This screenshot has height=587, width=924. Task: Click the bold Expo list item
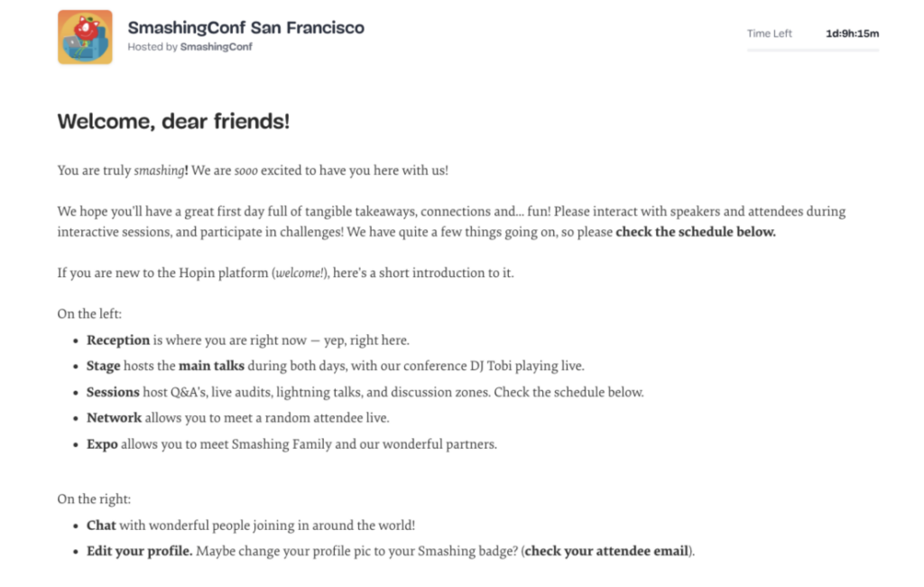click(x=102, y=444)
